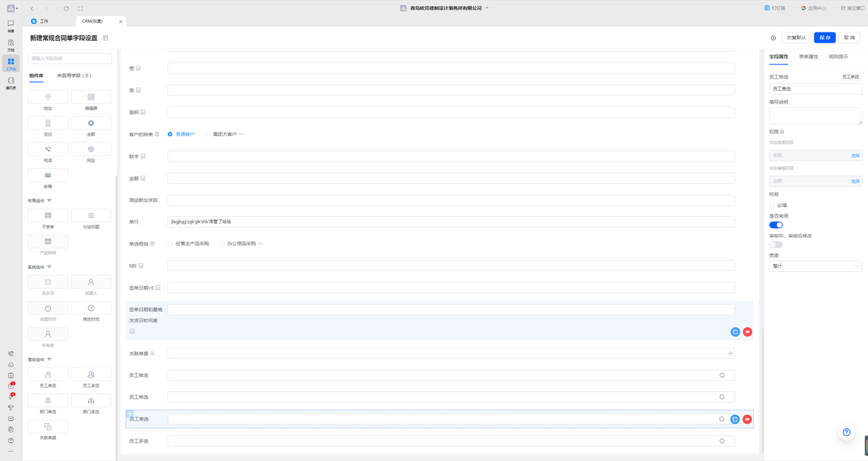Switch to the 字段属性 tab

click(778, 57)
